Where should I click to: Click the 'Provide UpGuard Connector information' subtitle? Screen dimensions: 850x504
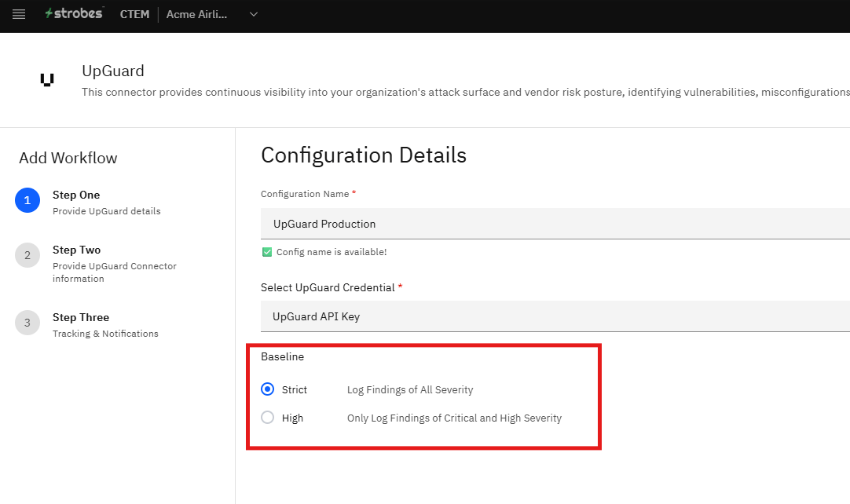pyautogui.click(x=115, y=272)
